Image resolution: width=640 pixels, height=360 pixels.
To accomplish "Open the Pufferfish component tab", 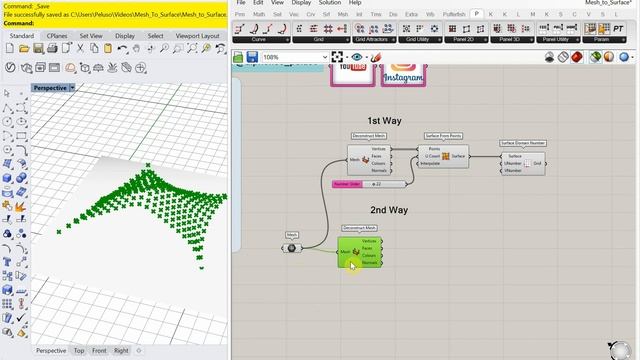I will [453, 14].
